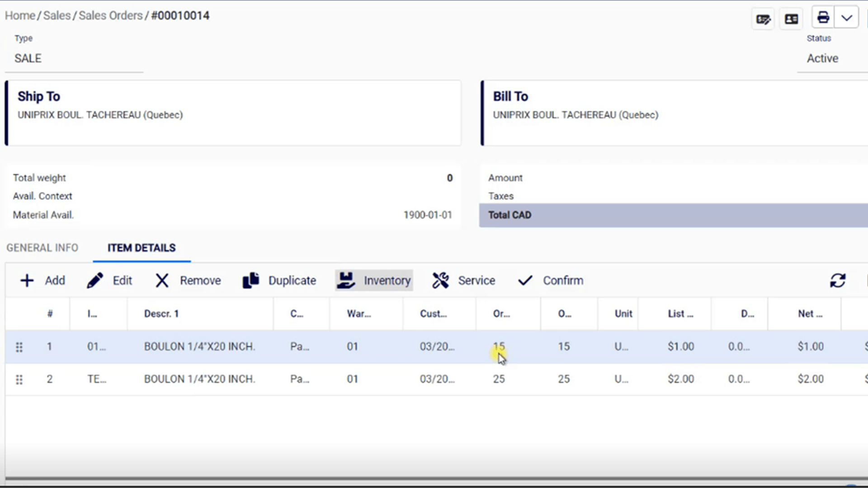Click the Confirm checkmark icon
Screen dimensions: 868x488
pos(524,280)
